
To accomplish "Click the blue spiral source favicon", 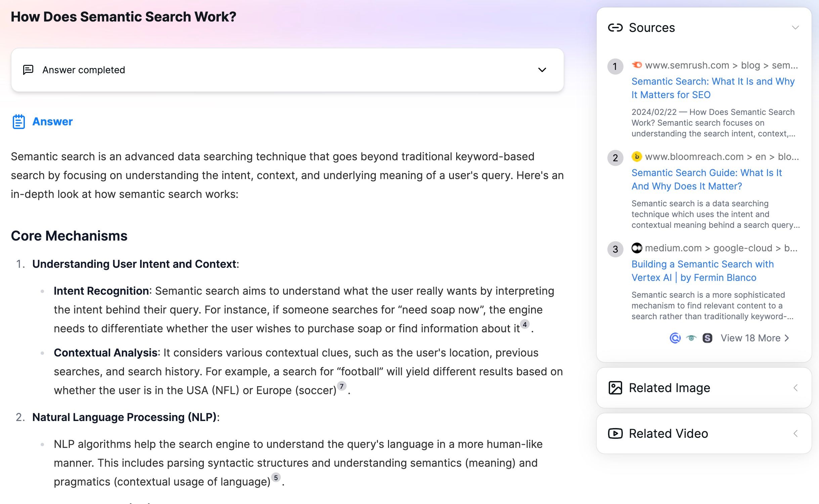I will coord(675,338).
